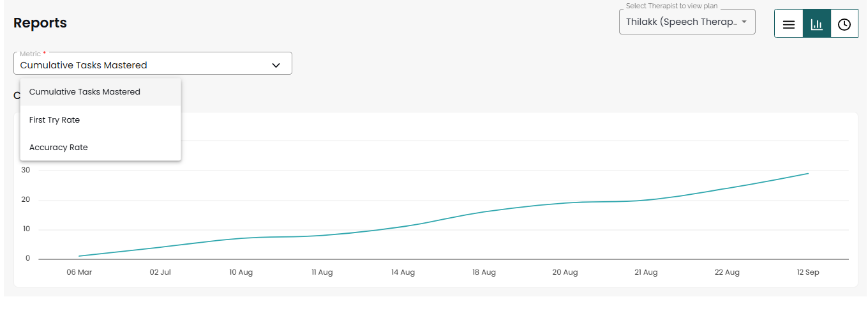868x313 pixels.
Task: Click the 30 value gridline label
Action: [x=26, y=170]
